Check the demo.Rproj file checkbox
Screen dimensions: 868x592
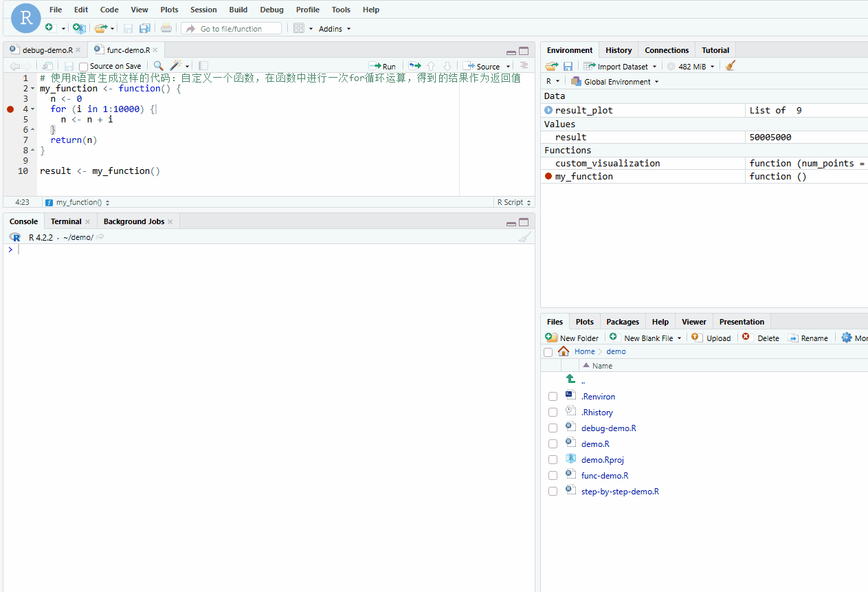tap(553, 460)
